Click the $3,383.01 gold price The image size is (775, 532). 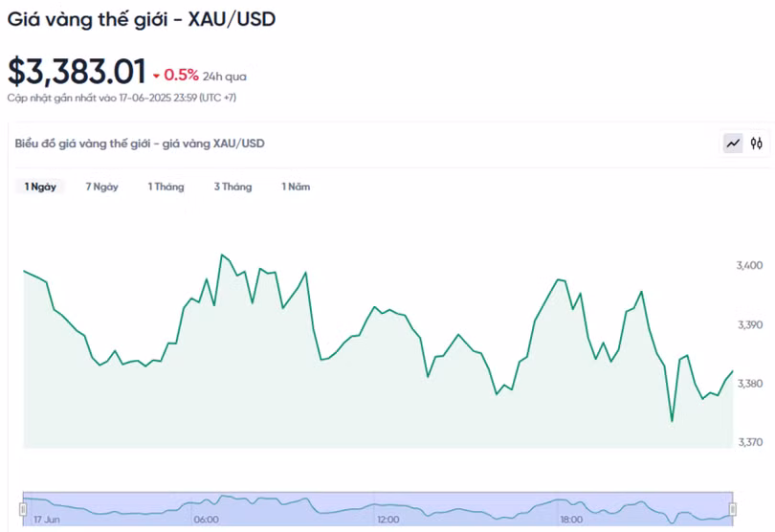(77, 72)
